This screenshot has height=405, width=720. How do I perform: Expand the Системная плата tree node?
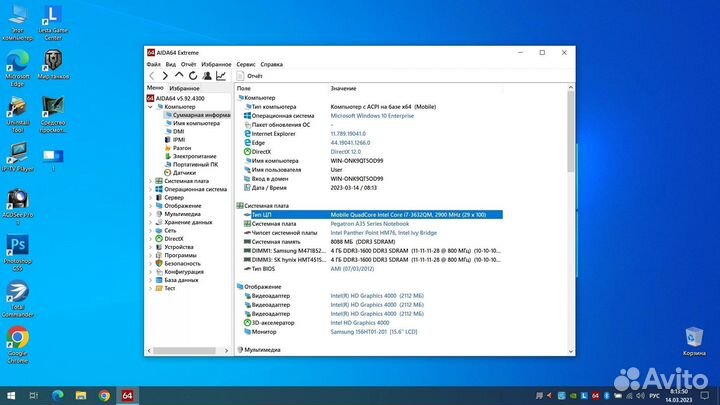point(150,181)
